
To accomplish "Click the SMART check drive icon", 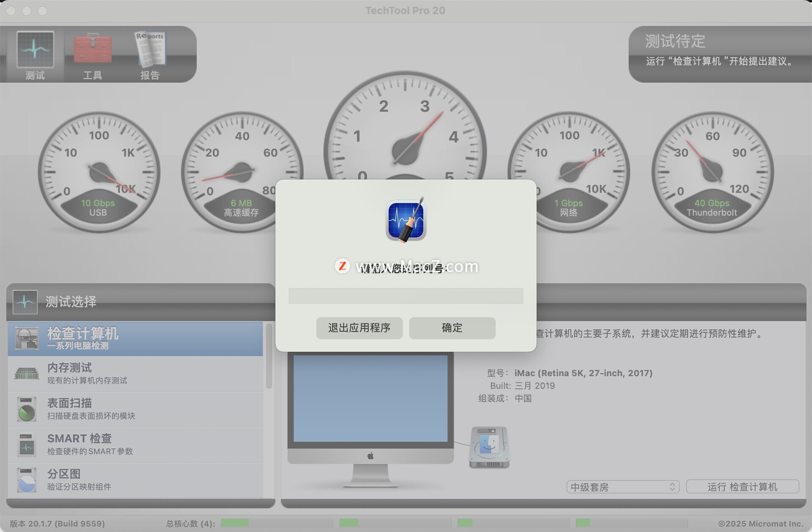I will point(27,444).
